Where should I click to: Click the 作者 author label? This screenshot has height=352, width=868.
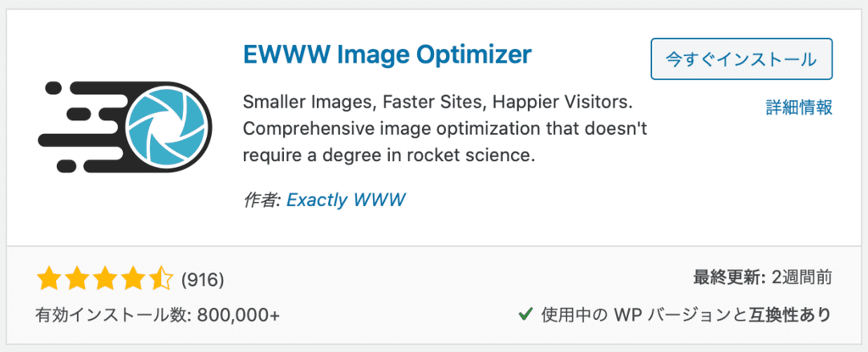coord(262,199)
